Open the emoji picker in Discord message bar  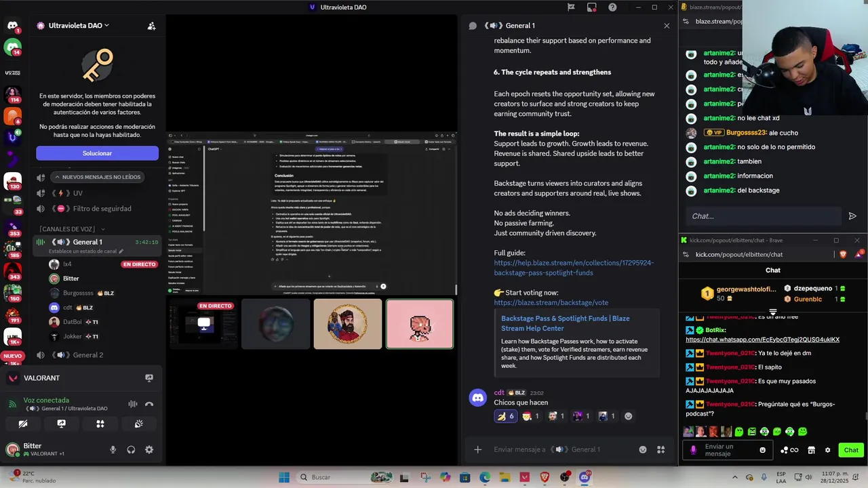[x=643, y=449]
